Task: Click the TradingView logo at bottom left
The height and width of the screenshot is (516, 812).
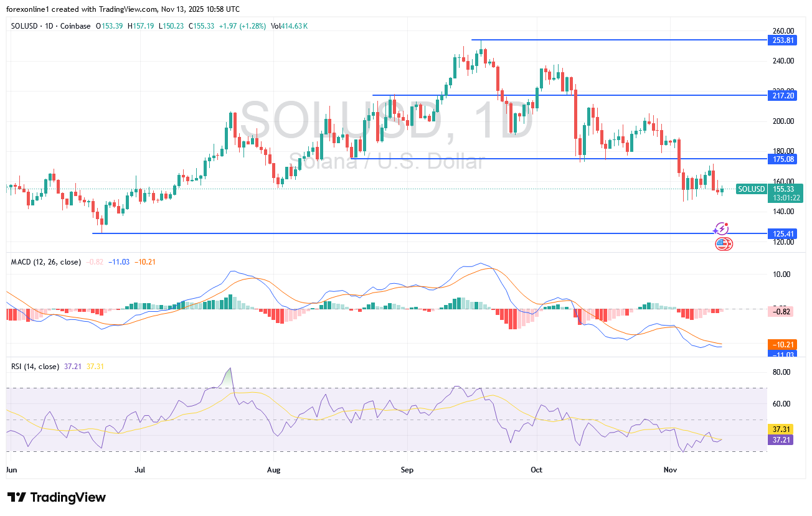Action: tap(57, 497)
